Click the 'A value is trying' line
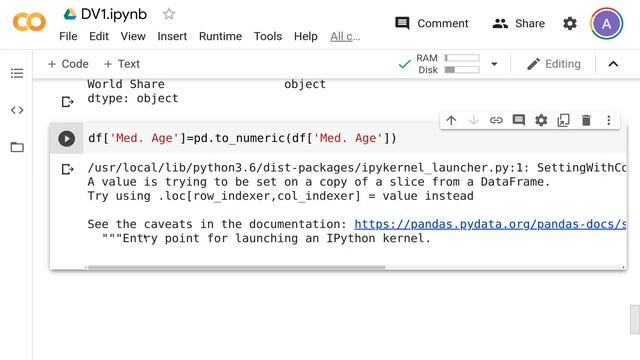This screenshot has width=640, height=360. click(x=319, y=182)
